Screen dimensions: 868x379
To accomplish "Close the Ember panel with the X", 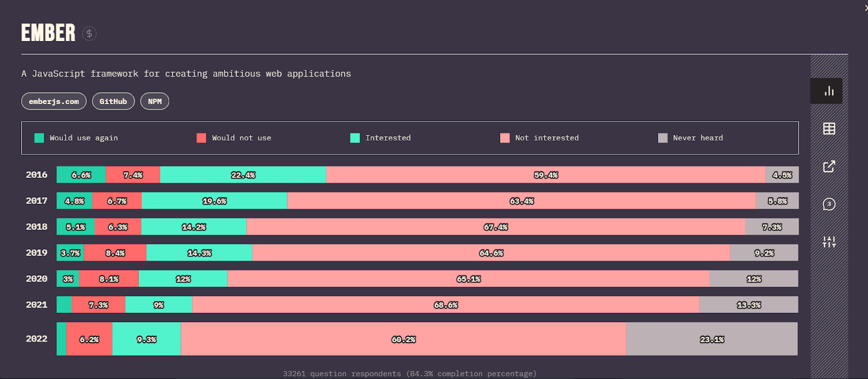I will pos(865,8).
